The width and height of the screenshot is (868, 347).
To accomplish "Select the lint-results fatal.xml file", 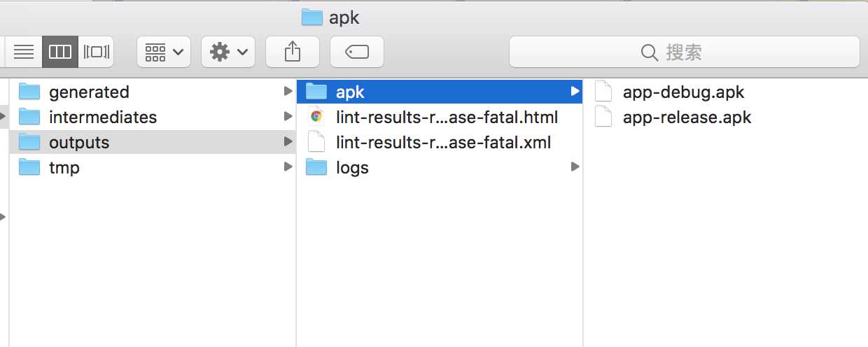I will 443,142.
